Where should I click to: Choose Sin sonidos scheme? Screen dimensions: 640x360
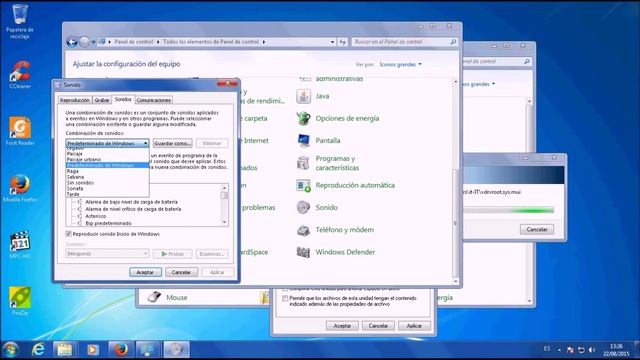coord(107,183)
